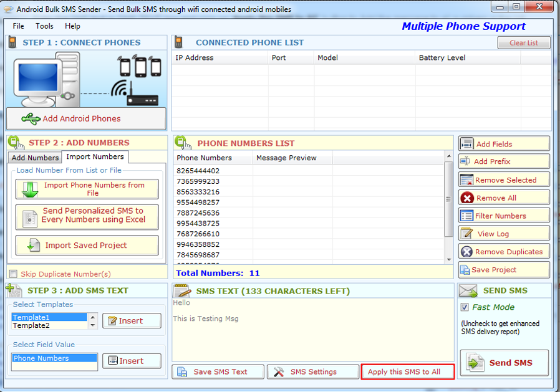The width and height of the screenshot is (560, 392).
Task: Switch to the Add Numbers tab
Action: pos(35,158)
